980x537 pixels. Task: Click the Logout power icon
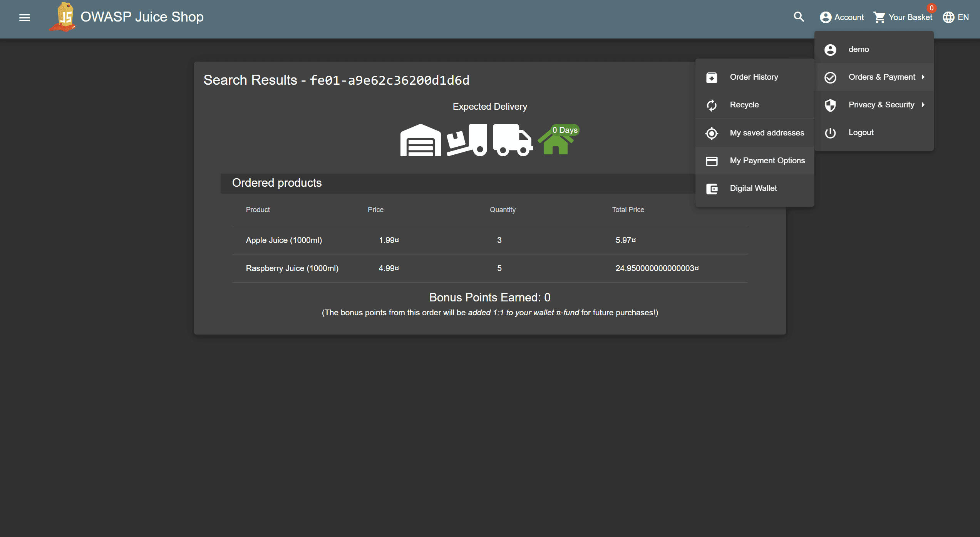830,133
